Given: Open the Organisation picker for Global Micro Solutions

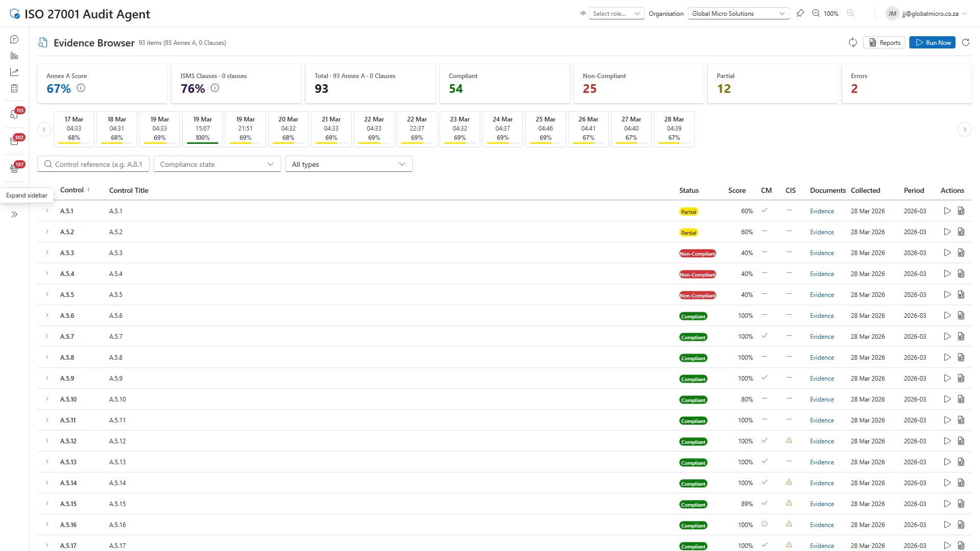Looking at the screenshot, I should pos(738,13).
